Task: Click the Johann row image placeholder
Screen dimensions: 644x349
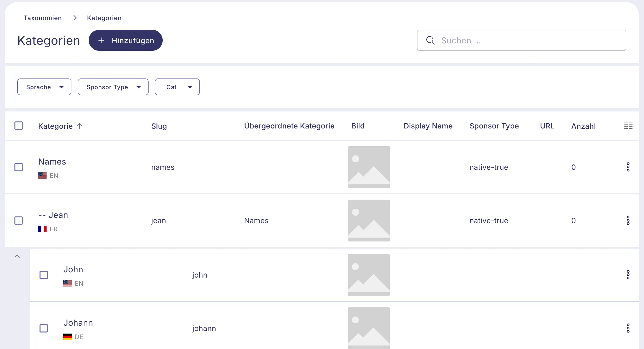Action: pos(369,328)
